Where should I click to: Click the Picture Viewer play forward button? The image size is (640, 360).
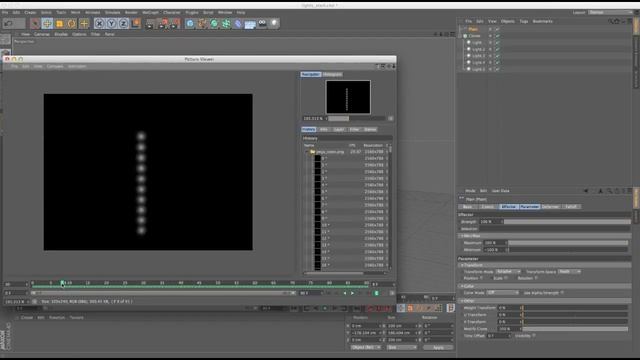(x=352, y=293)
